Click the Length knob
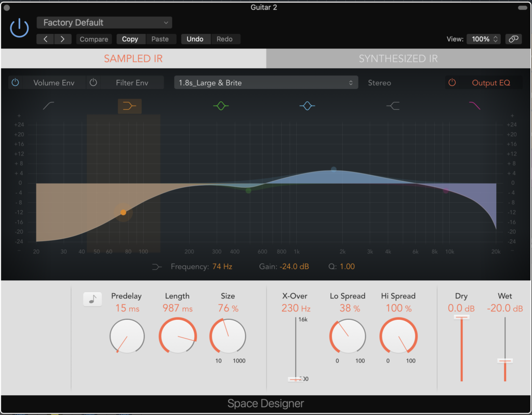Screen dimensions: 532x415 click(x=178, y=336)
